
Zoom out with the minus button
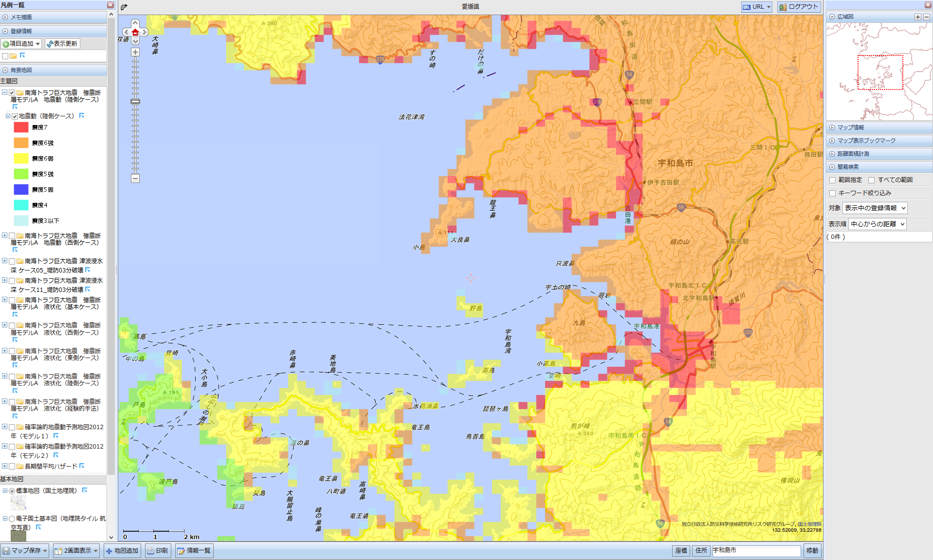coord(135,179)
